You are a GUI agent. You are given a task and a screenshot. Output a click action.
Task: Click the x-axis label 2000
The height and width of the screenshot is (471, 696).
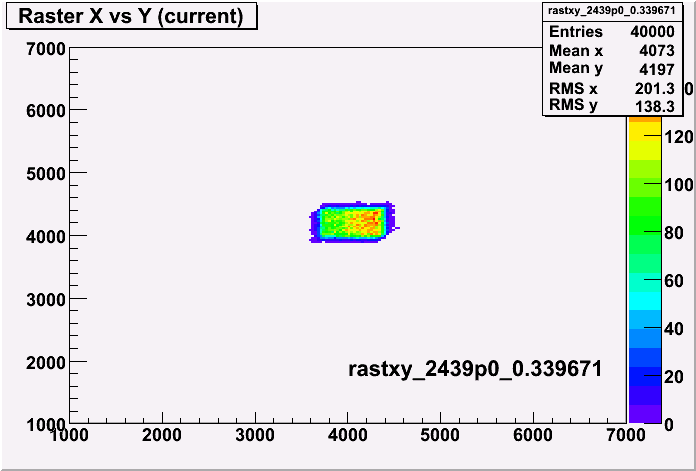coord(162,435)
